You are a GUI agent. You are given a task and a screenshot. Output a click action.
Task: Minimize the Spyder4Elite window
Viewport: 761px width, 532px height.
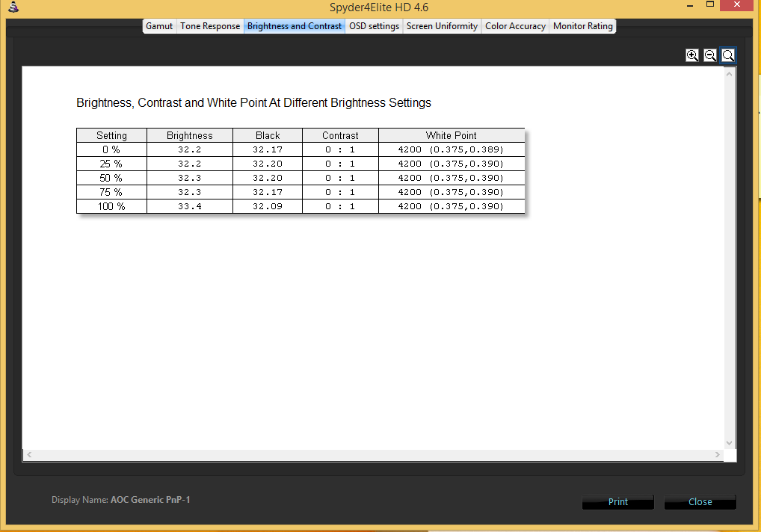point(690,5)
